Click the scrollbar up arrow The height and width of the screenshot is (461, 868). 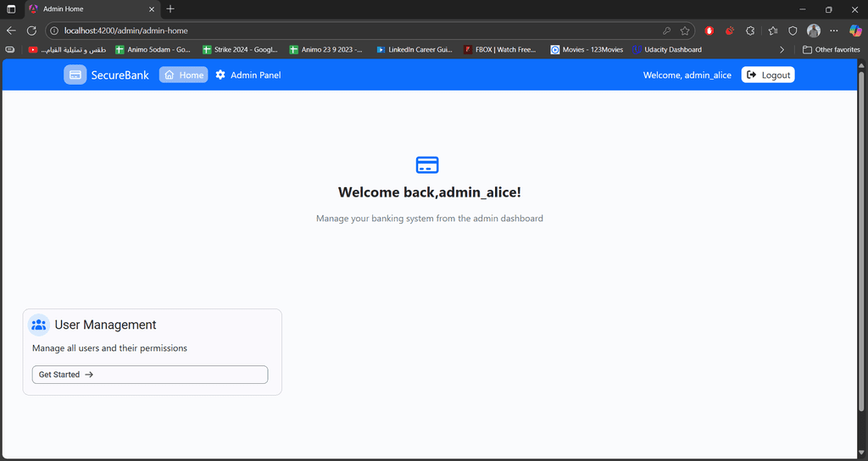[x=861, y=64]
